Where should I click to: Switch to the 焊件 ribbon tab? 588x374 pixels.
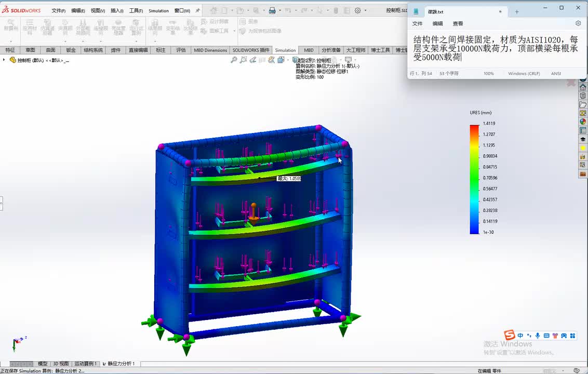click(116, 50)
